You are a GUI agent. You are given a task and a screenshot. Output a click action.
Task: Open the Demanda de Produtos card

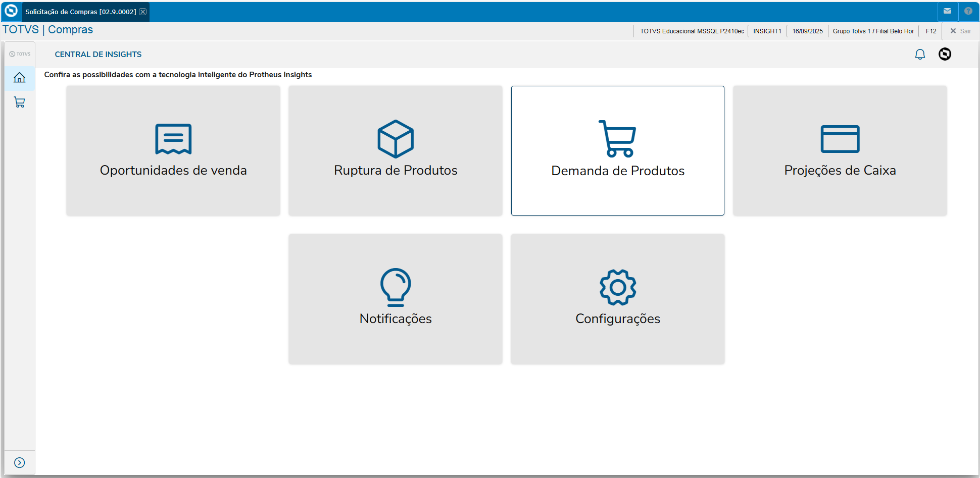click(x=618, y=150)
